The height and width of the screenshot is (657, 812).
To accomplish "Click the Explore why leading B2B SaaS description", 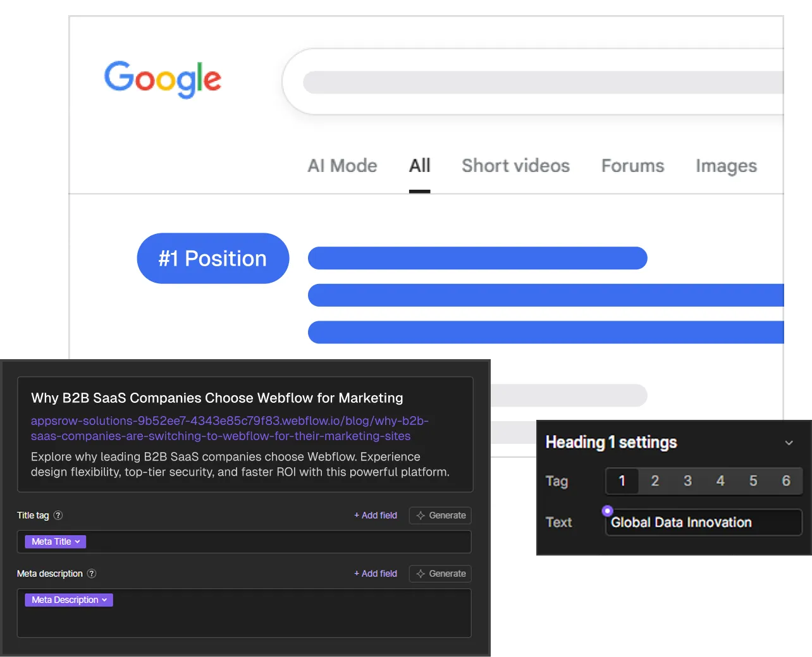I will coord(240,464).
